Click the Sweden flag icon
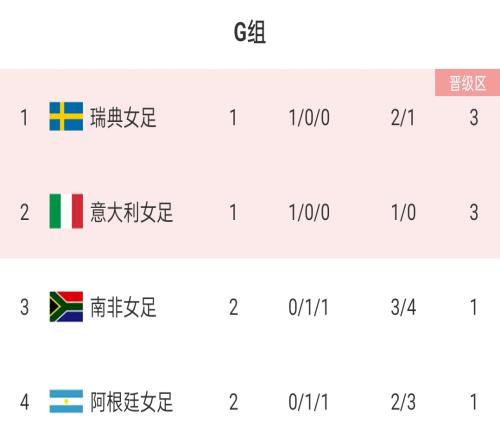 [66, 116]
